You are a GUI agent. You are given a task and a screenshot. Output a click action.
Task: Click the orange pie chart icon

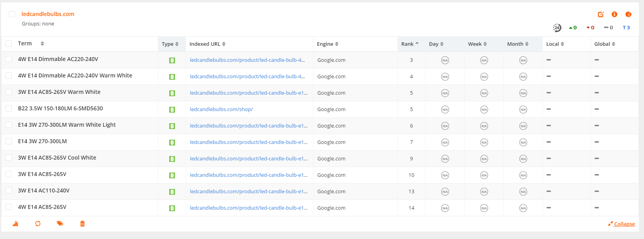coord(628,14)
